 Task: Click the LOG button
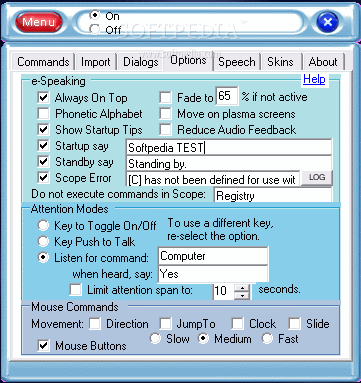coord(317,178)
